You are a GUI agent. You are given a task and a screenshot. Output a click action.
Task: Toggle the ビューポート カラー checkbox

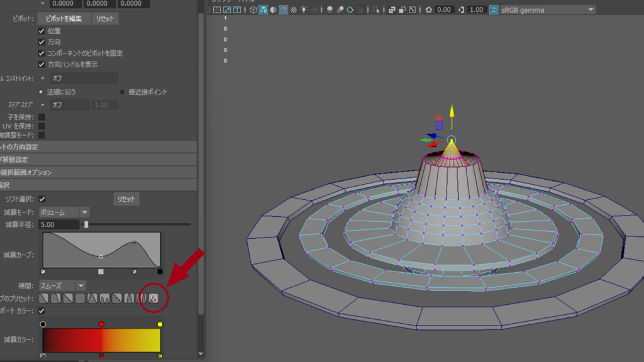pyautogui.click(x=42, y=310)
